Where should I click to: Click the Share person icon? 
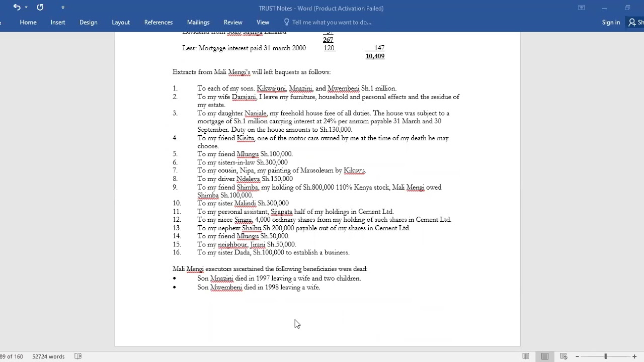[x=632, y=22]
